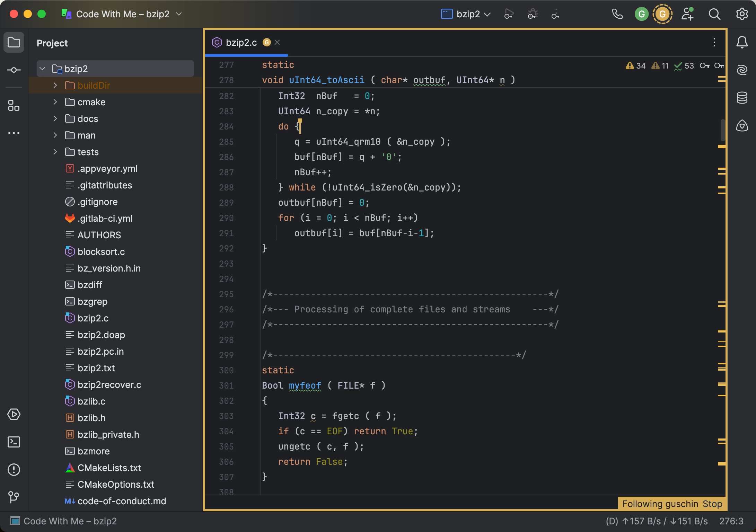
Task: Click the Debug with key icon
Action: pos(532,14)
